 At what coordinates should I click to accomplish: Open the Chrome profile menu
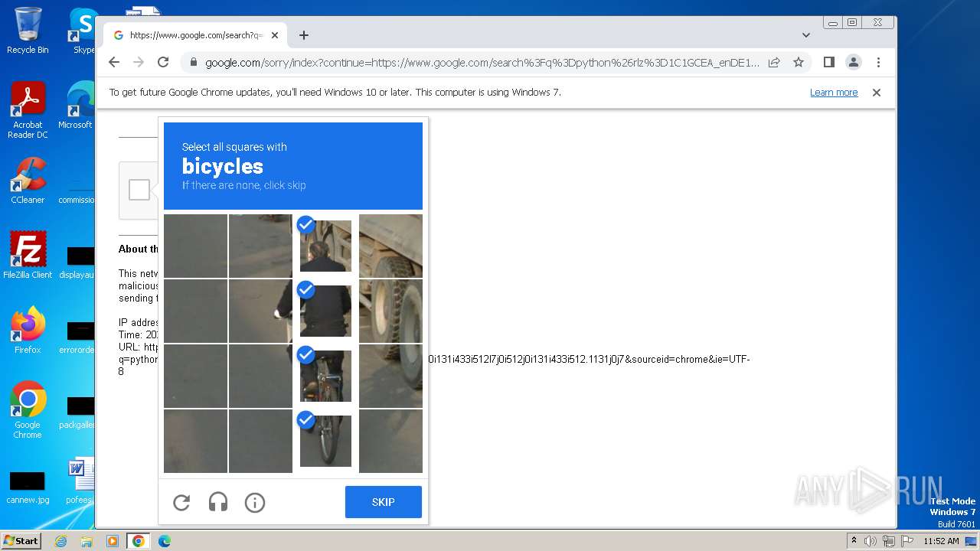click(x=853, y=62)
